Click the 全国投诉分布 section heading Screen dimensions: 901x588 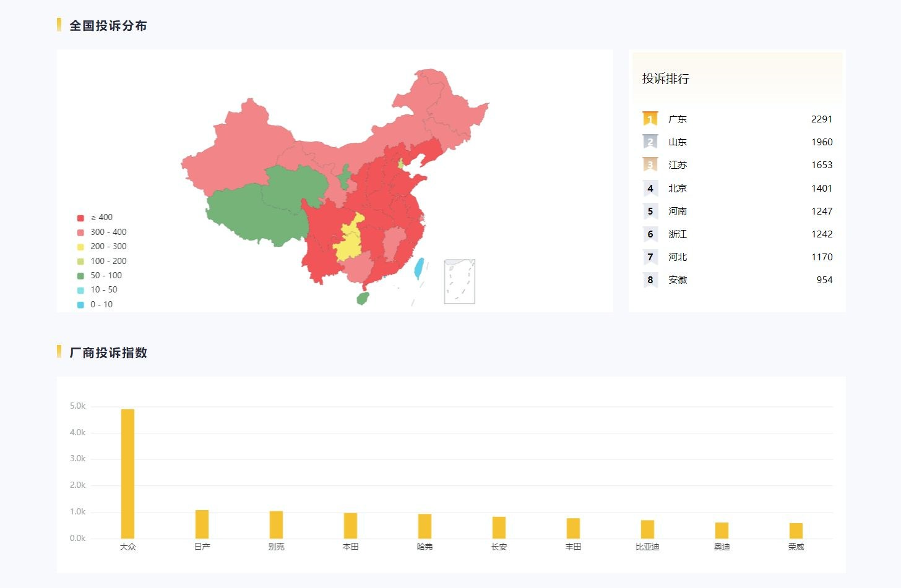pos(108,25)
